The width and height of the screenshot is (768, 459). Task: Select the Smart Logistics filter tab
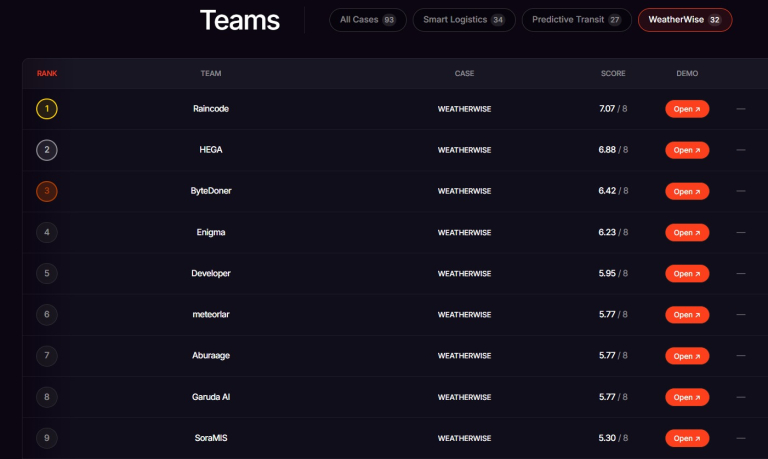pos(464,20)
